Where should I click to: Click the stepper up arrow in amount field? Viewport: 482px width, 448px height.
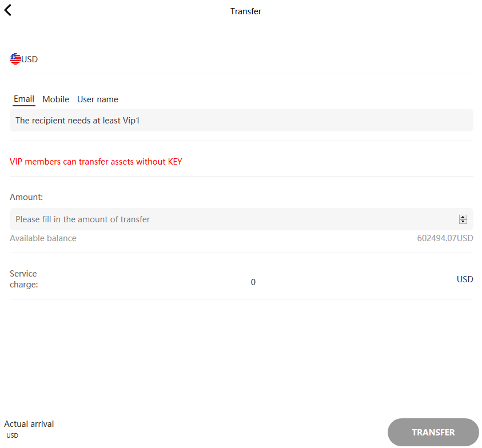tap(463, 216)
